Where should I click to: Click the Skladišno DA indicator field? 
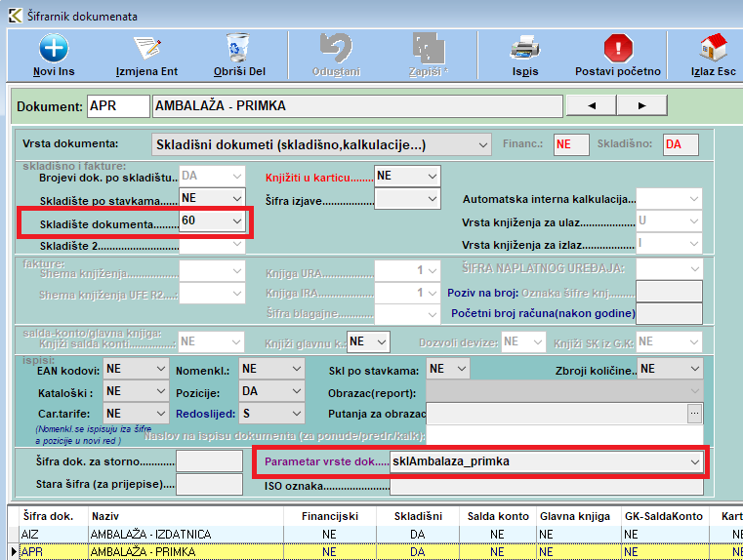(x=681, y=144)
